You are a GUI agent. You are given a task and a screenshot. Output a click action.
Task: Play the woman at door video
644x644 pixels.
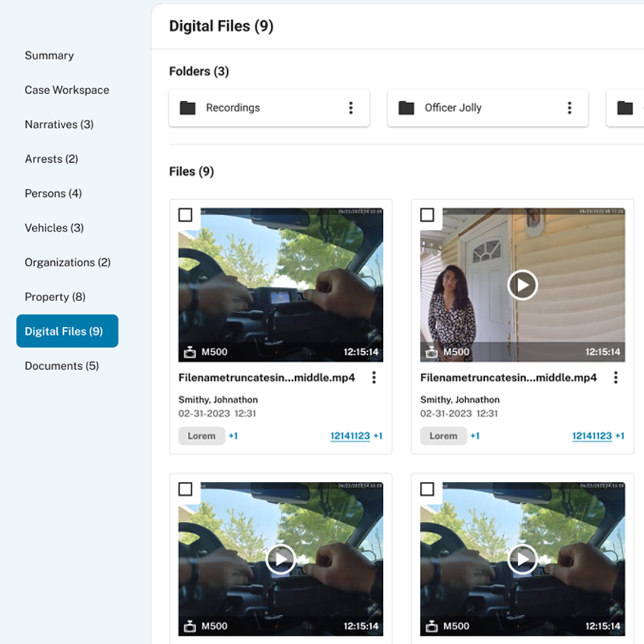(522, 285)
